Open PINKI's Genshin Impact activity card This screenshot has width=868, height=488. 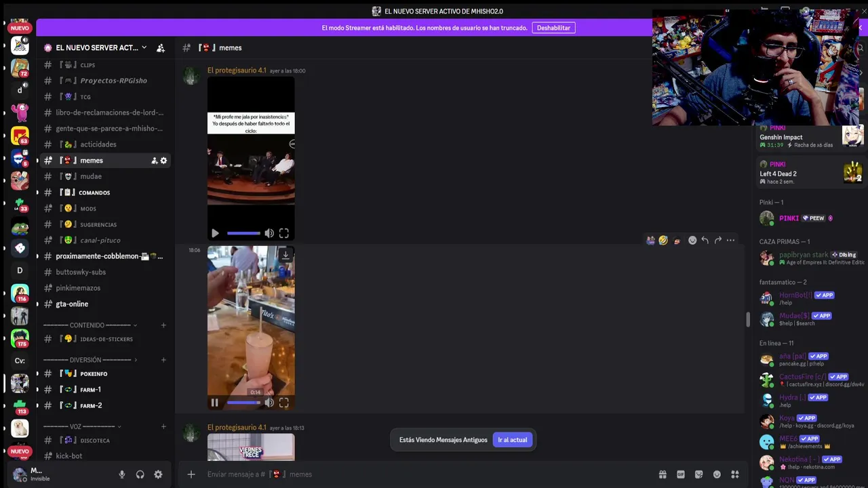810,138
